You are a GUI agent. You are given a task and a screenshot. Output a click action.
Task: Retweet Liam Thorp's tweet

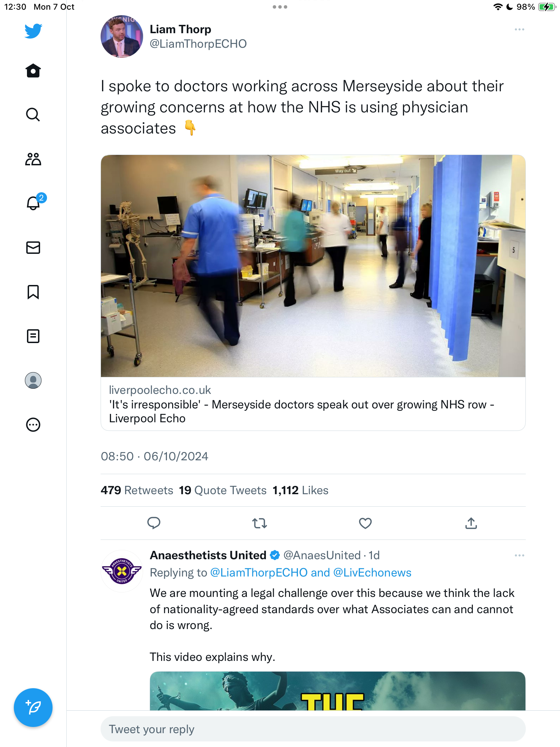click(260, 523)
